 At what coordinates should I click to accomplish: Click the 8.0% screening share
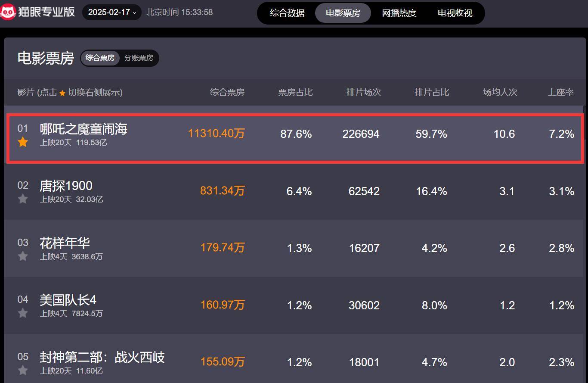coord(434,305)
